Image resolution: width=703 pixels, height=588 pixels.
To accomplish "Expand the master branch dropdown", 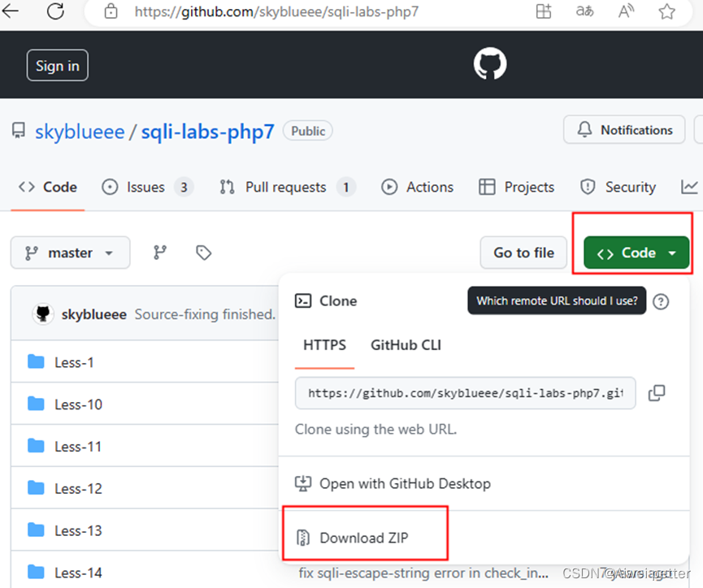I will 71,253.
